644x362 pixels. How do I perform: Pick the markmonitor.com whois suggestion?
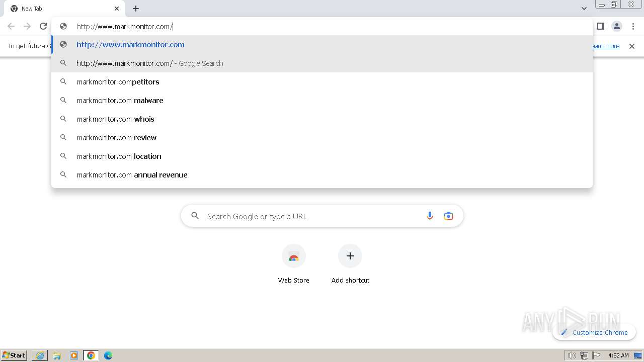point(322,119)
